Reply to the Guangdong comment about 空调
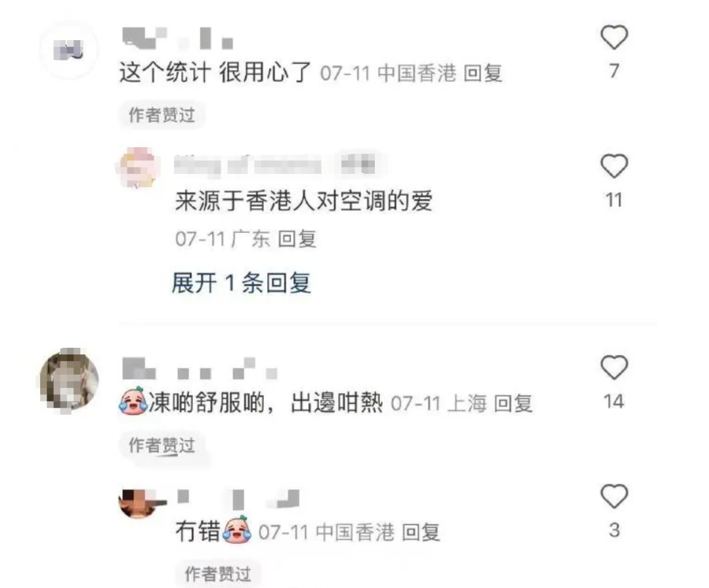 (x=297, y=239)
